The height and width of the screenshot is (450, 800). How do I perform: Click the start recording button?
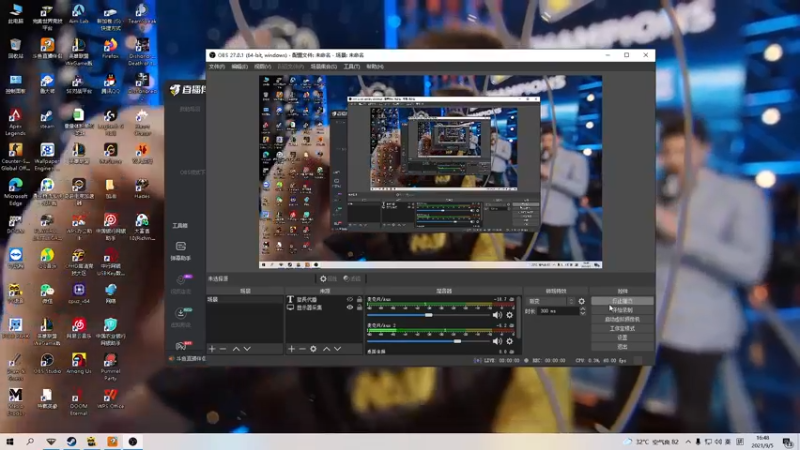[x=622, y=310]
